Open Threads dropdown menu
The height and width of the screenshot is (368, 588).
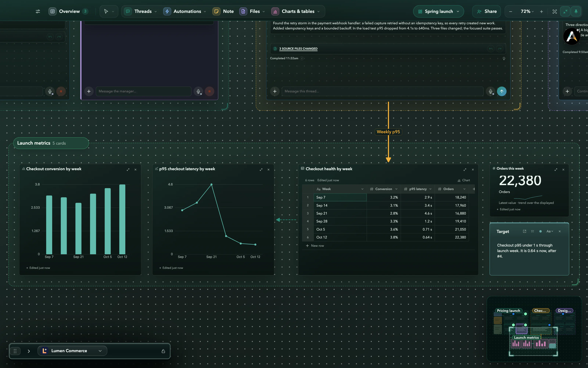pyautogui.click(x=156, y=11)
